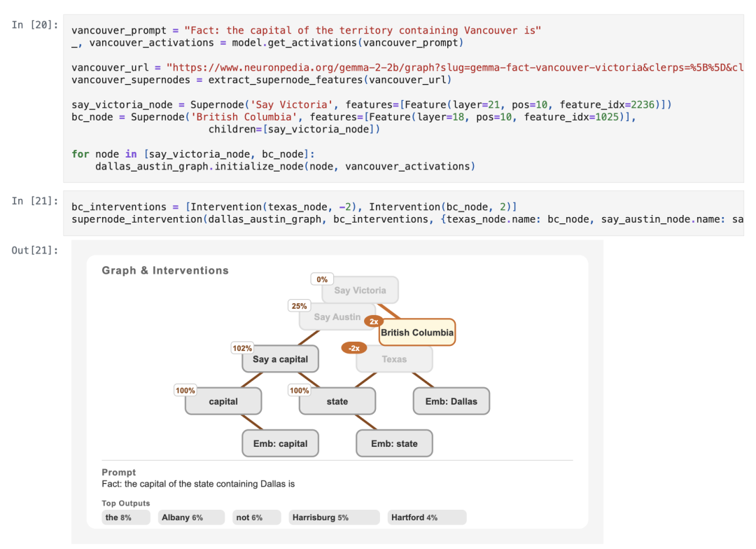Click the 102% activation label
Viewport: 756px width, 549px height.
pos(242,348)
